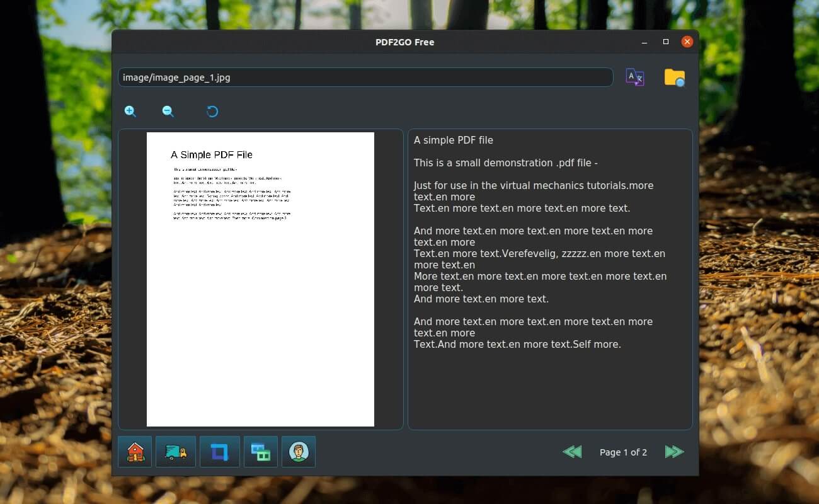This screenshot has width=819, height=504.
Task: Click the circular rotate arrow icon
Action: [212, 112]
